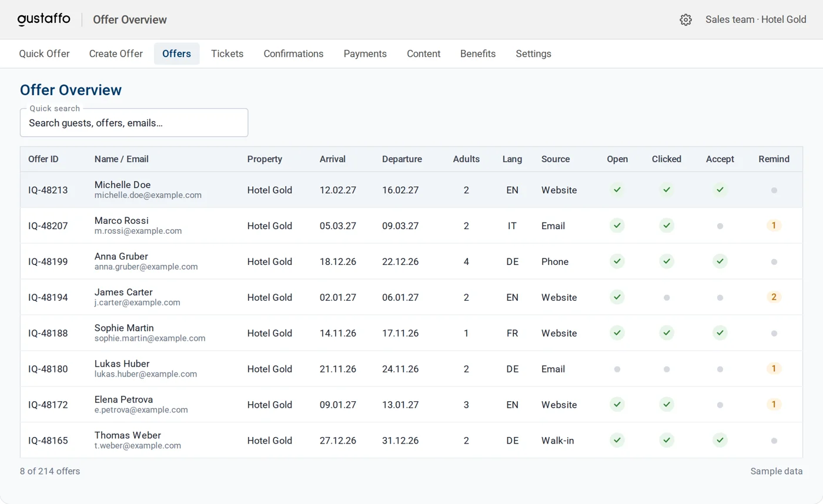Click reminder badge for Marco Rossi
The height and width of the screenshot is (504, 823).
[x=774, y=226]
